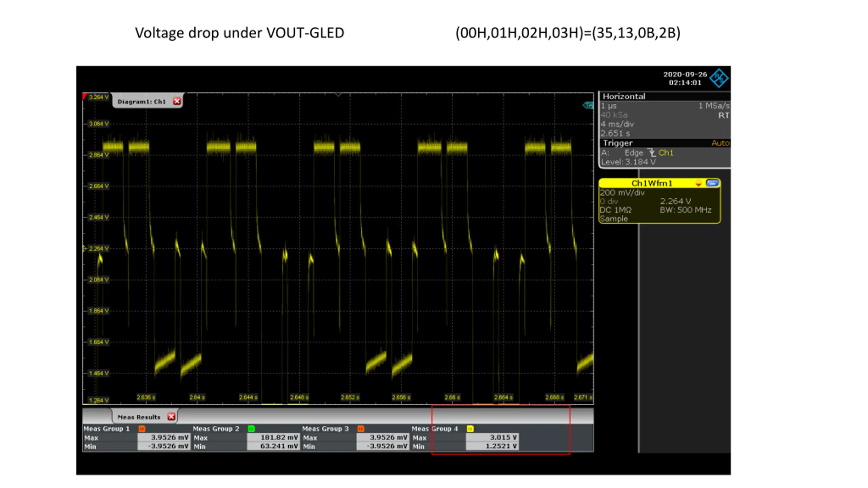The image size is (868, 488).
Task: Click the Sample acquisition mode label
Action: coord(614,219)
